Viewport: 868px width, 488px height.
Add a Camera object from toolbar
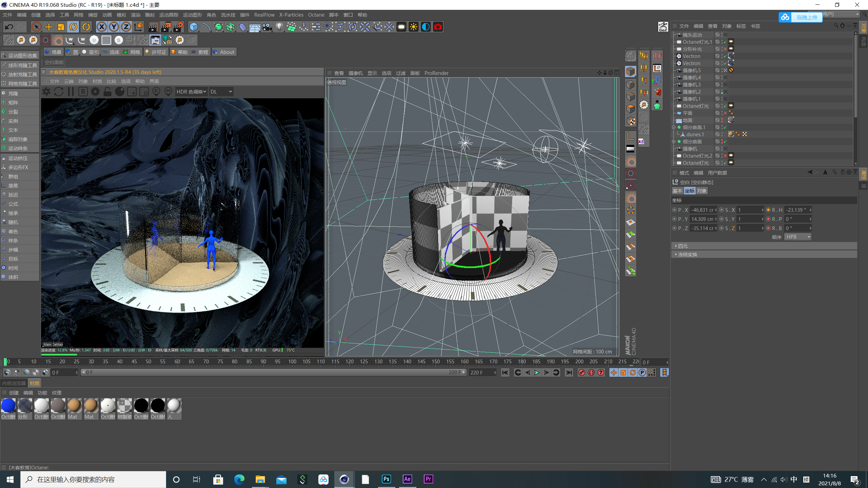pyautogui.click(x=267, y=27)
